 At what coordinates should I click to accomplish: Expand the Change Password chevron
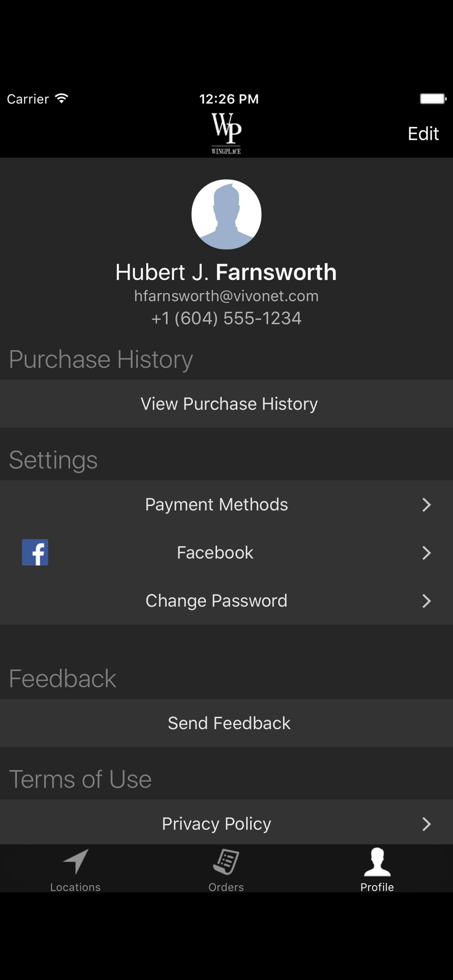coord(427,601)
